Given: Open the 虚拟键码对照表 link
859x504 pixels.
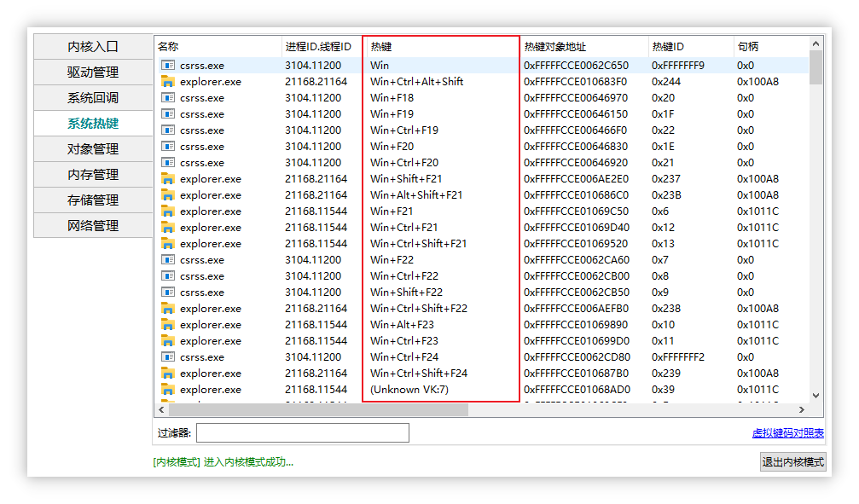Looking at the screenshot, I should pyautogui.click(x=787, y=433).
